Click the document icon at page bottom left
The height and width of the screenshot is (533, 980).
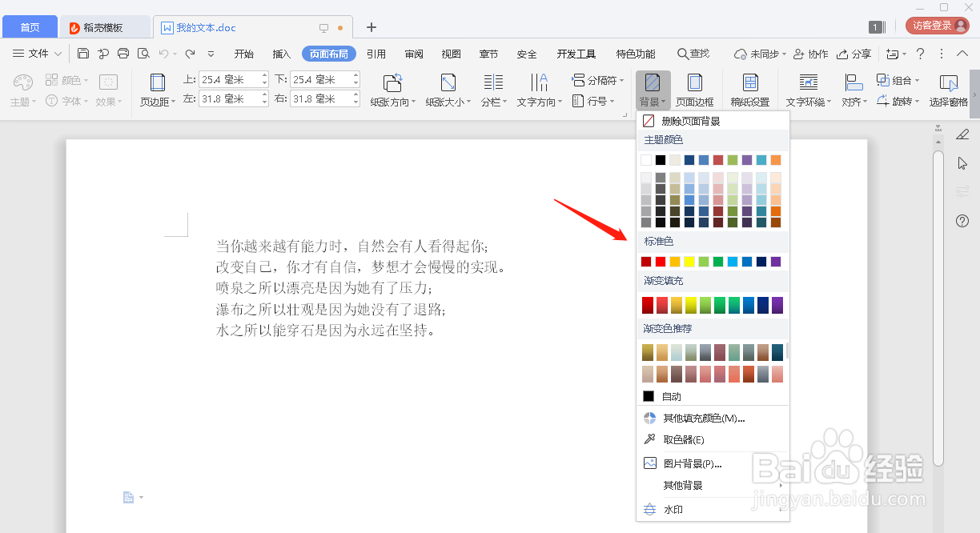click(x=128, y=498)
